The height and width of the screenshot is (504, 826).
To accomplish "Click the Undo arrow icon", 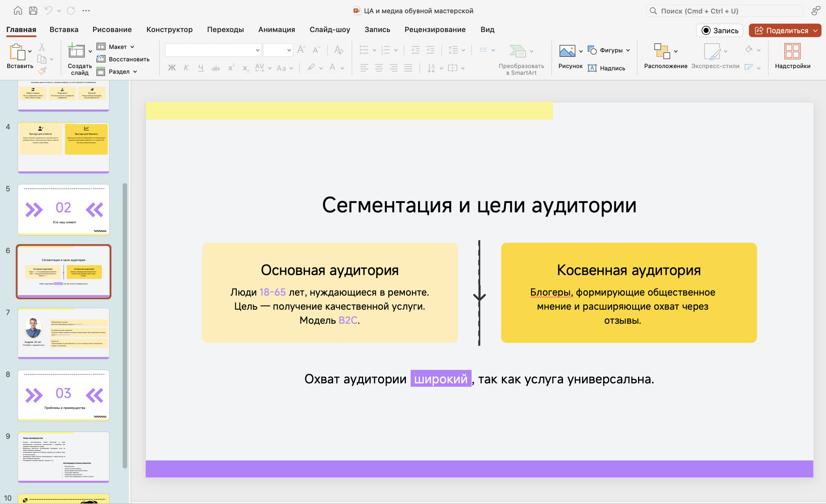I will [x=48, y=11].
